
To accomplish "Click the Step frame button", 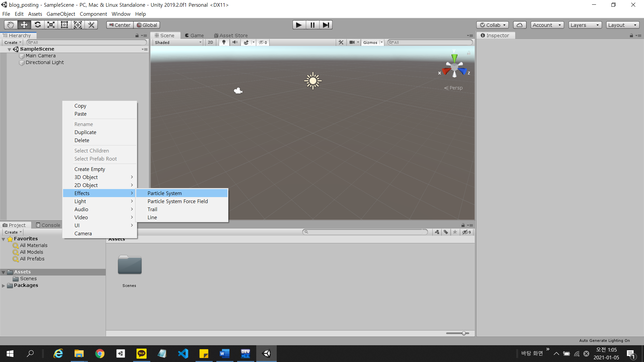I will point(325,25).
